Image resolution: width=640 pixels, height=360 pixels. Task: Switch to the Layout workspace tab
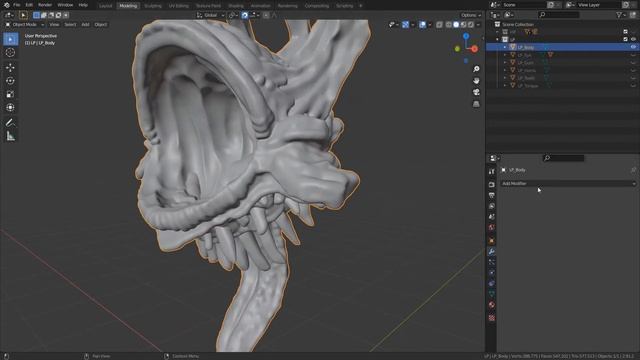pyautogui.click(x=105, y=6)
